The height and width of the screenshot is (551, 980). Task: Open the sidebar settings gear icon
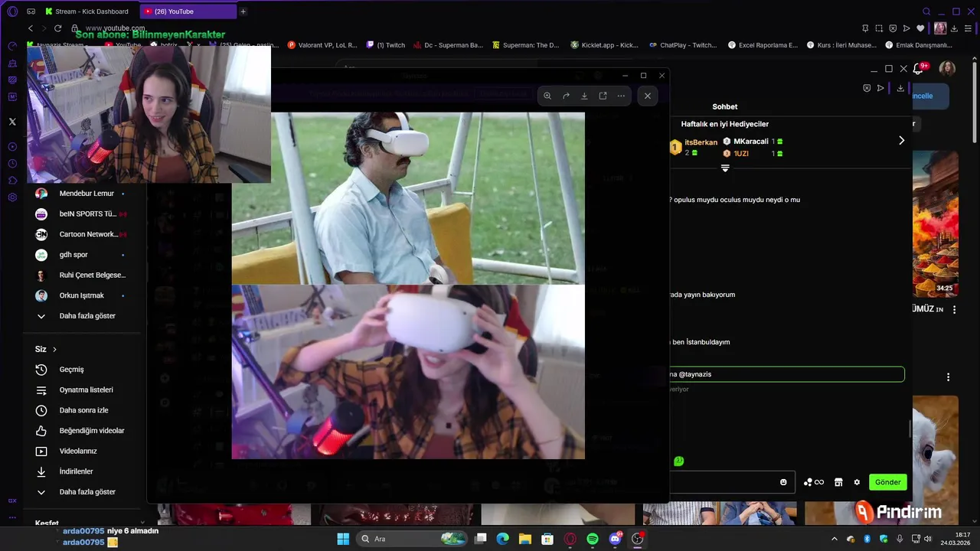click(12, 197)
